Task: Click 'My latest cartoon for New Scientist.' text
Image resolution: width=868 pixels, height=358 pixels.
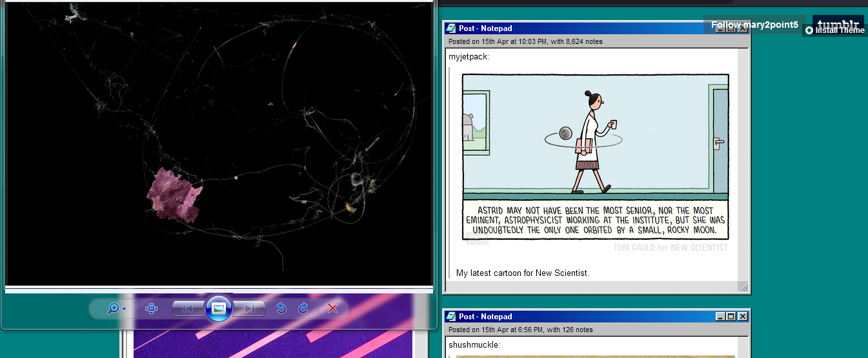Action: [x=523, y=273]
